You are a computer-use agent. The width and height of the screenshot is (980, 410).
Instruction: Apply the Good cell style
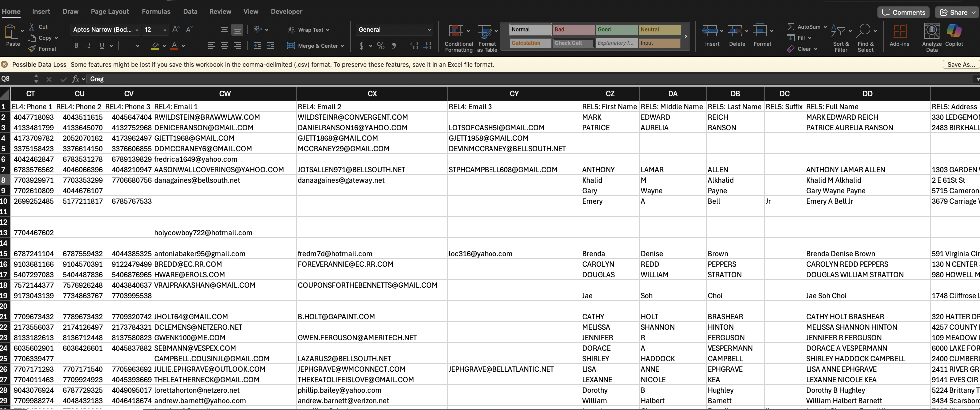tap(617, 30)
